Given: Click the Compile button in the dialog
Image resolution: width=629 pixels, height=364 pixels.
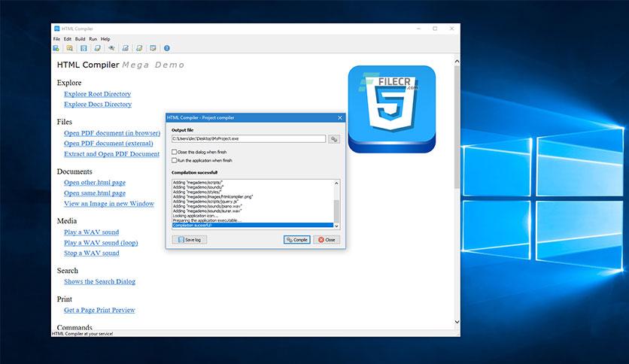Looking at the screenshot, I should [x=297, y=240].
